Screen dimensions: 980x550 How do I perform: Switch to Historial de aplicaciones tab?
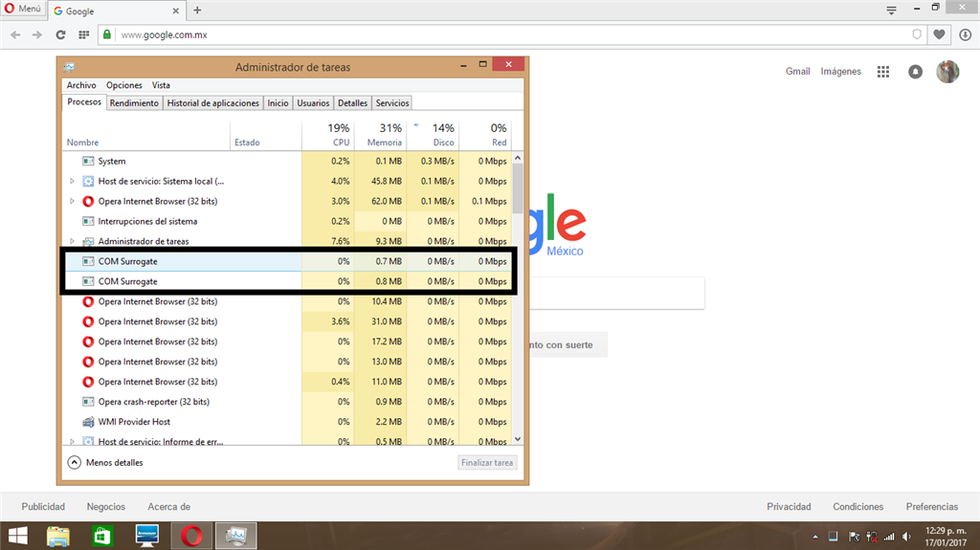click(213, 103)
